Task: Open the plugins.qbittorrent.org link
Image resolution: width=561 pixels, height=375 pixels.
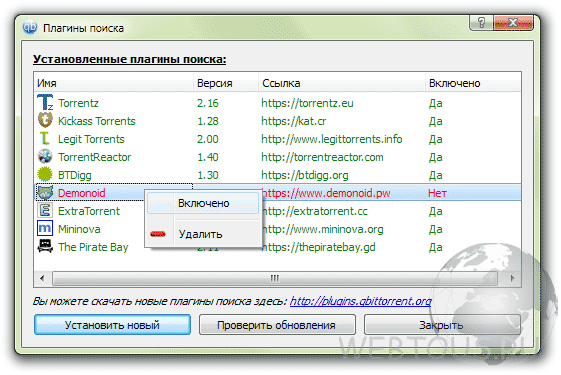Action: [x=361, y=301]
